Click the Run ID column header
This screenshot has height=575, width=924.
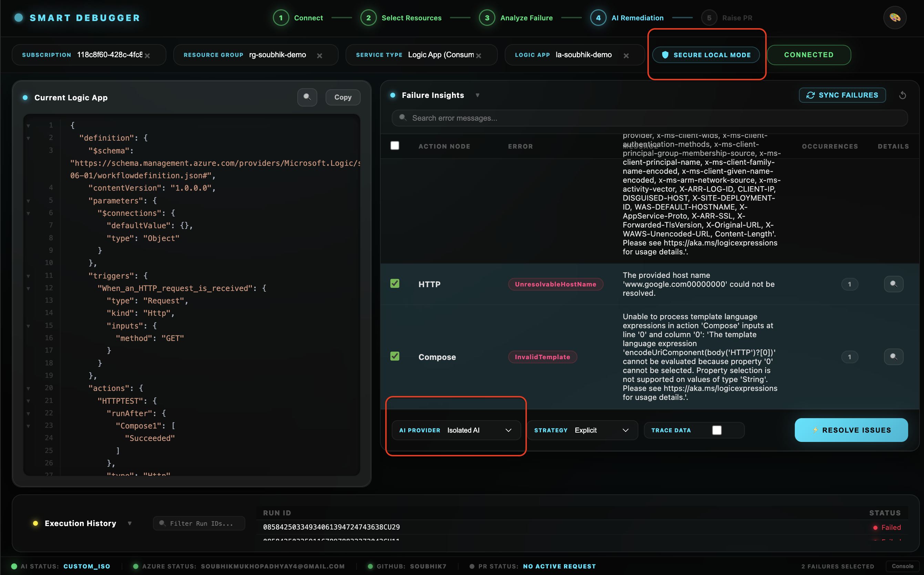(277, 513)
